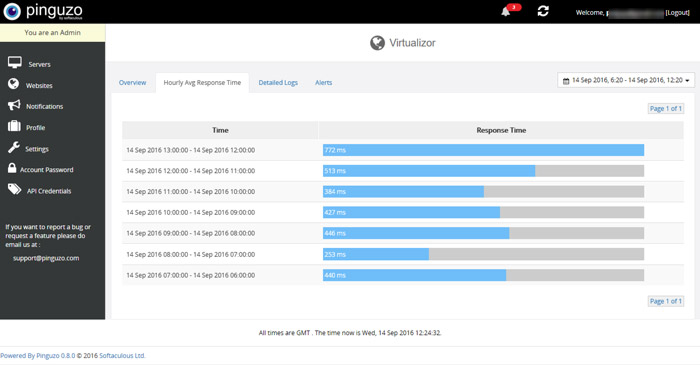Select row 14 Sep 2016 07:00:00 - 06:00:00
This screenshot has width=700, height=365.
403,275
